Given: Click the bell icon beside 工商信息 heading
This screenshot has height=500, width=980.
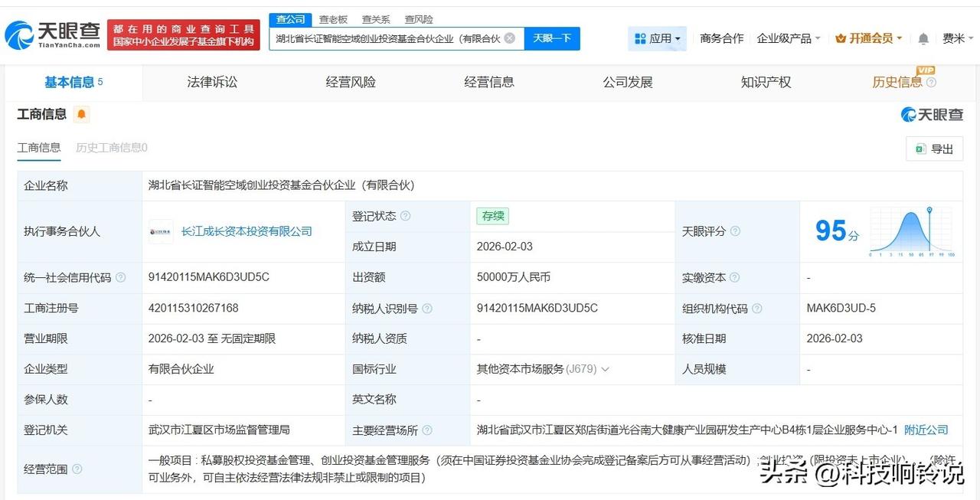Looking at the screenshot, I should point(80,113).
